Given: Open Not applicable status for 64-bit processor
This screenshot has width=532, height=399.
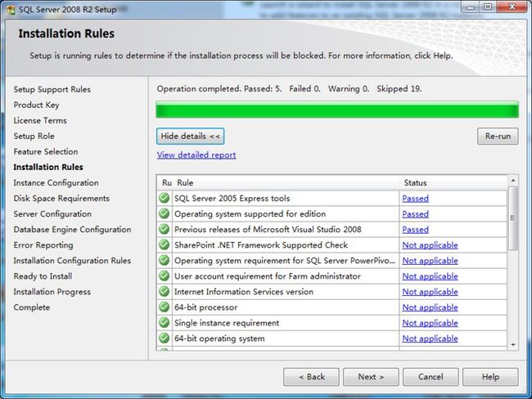Looking at the screenshot, I should (x=431, y=307).
